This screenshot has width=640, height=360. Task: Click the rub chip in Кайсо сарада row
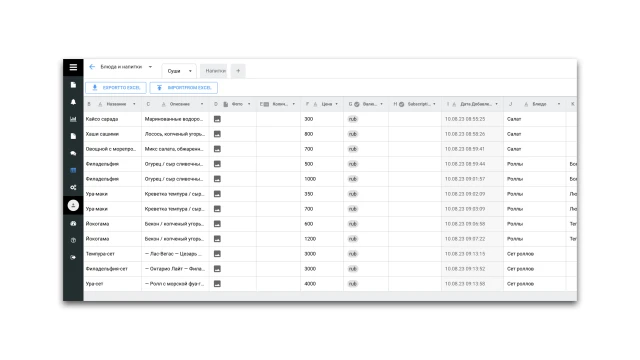click(x=353, y=119)
